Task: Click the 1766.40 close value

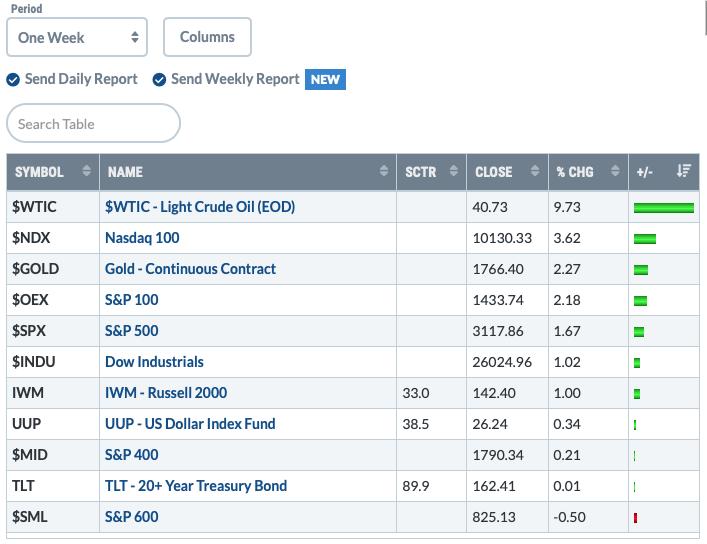Action: click(498, 269)
